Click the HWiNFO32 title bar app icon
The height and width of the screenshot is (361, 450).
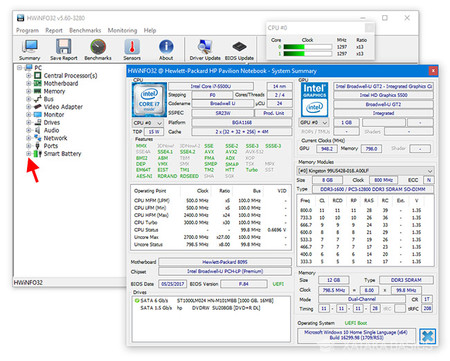pyautogui.click(x=21, y=18)
